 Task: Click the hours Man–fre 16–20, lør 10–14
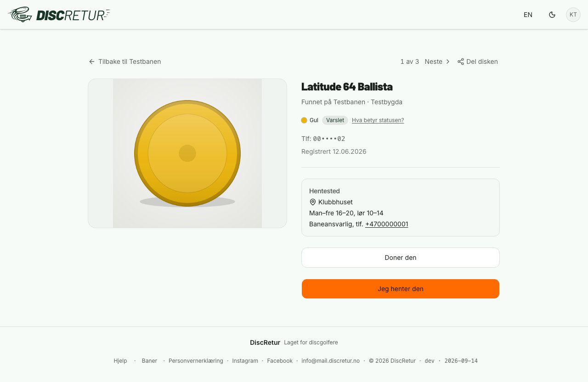(x=346, y=213)
